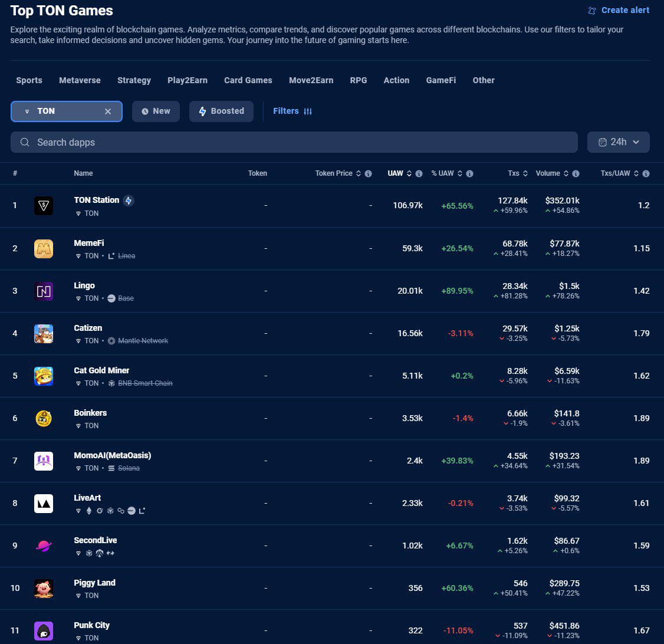Click the Create alert link

click(625, 10)
